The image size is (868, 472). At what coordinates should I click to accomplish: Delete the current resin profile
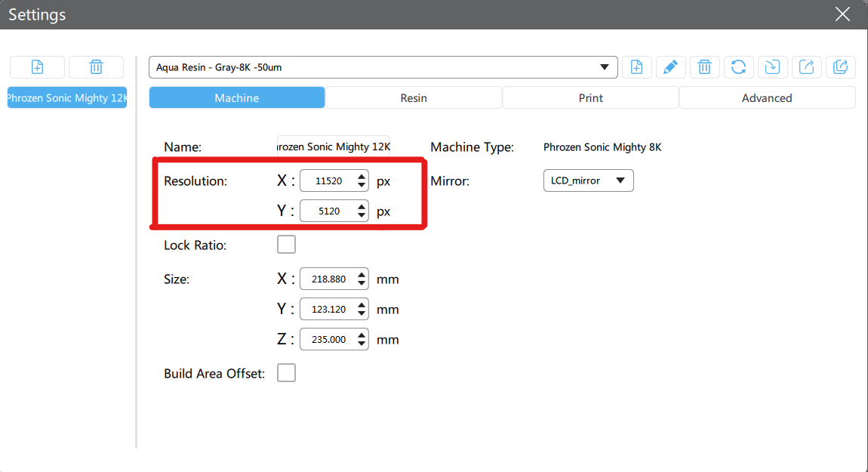click(704, 67)
